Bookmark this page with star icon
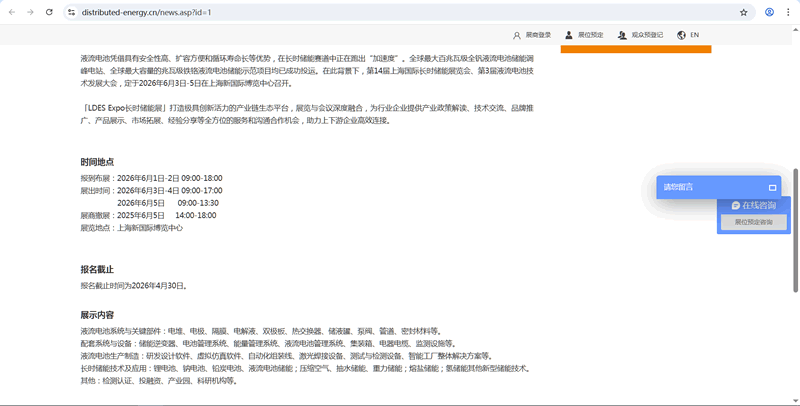Screen dimensions: 800x406 point(743,12)
